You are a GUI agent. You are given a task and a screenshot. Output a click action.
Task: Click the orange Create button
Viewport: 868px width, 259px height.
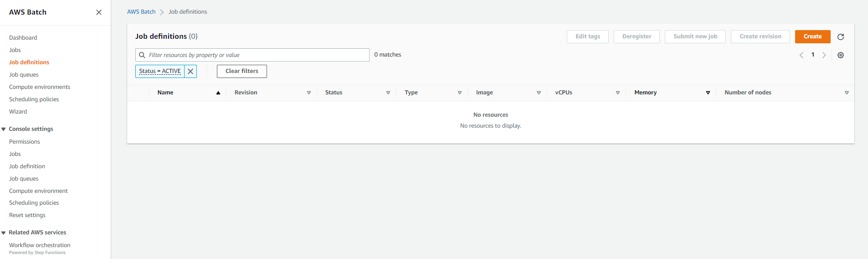[812, 36]
